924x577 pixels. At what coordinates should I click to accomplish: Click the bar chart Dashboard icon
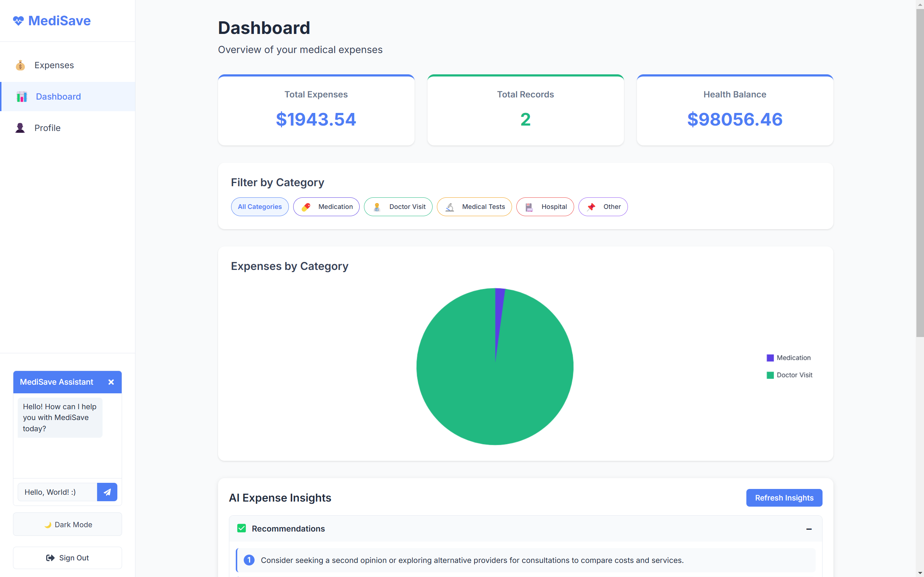click(22, 97)
